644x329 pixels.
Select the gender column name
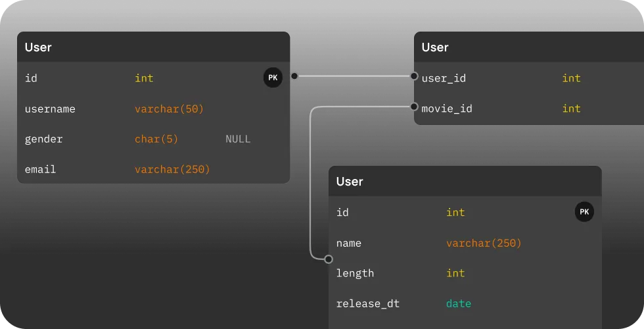point(43,139)
